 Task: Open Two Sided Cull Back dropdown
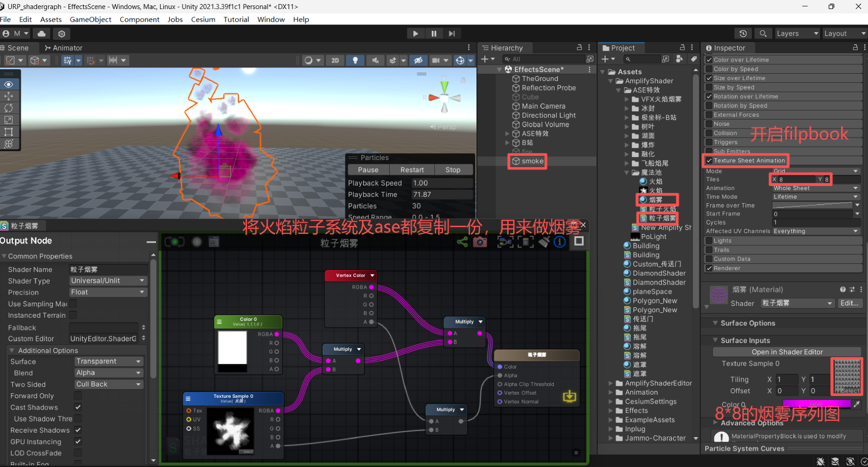pyautogui.click(x=109, y=384)
